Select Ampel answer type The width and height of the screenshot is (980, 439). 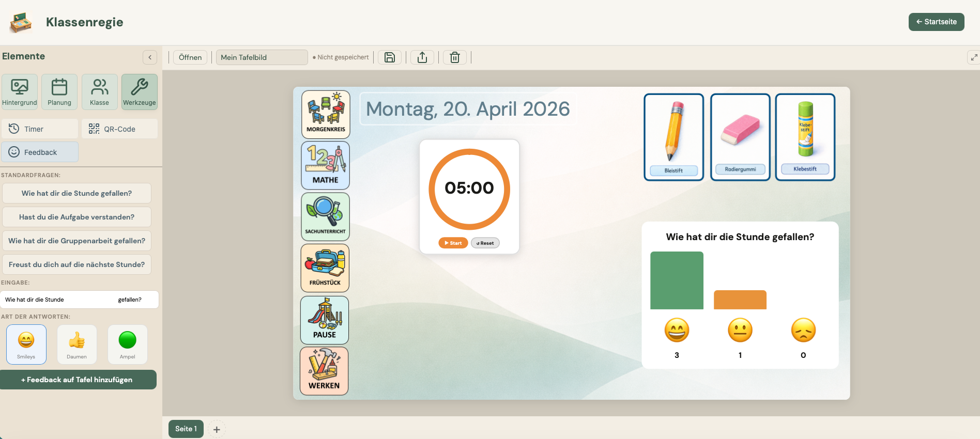point(127,344)
